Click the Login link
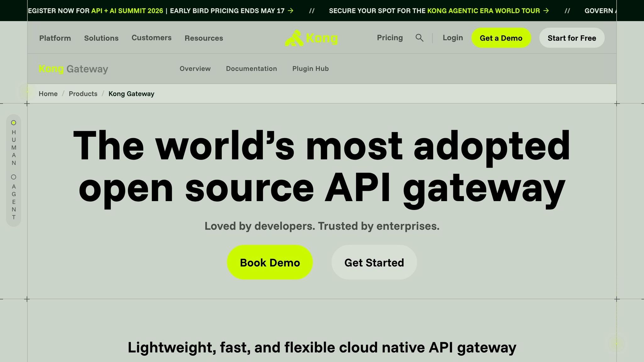 click(x=453, y=38)
